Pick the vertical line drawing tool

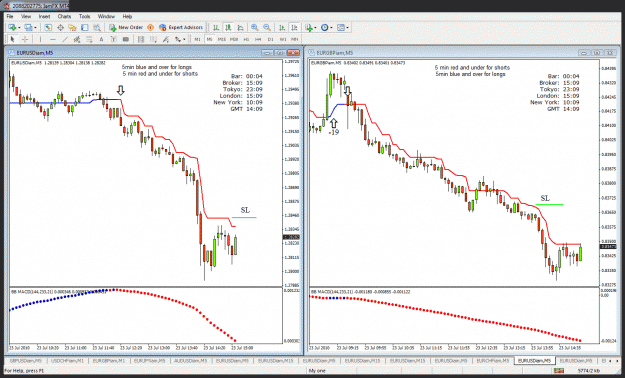41,39
